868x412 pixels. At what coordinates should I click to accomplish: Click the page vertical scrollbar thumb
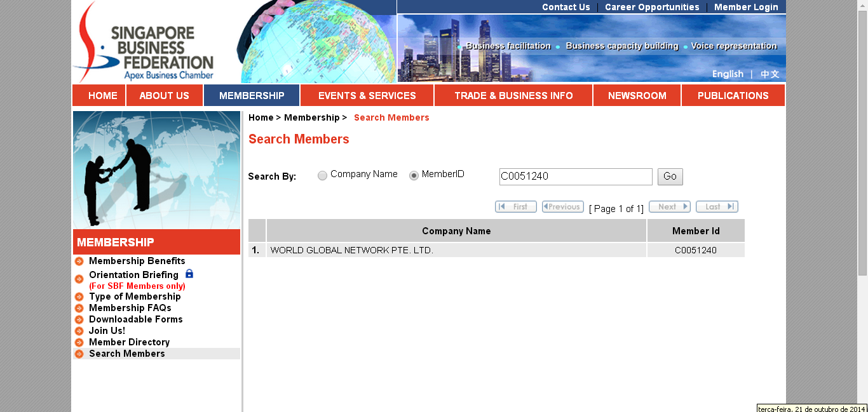[862, 143]
